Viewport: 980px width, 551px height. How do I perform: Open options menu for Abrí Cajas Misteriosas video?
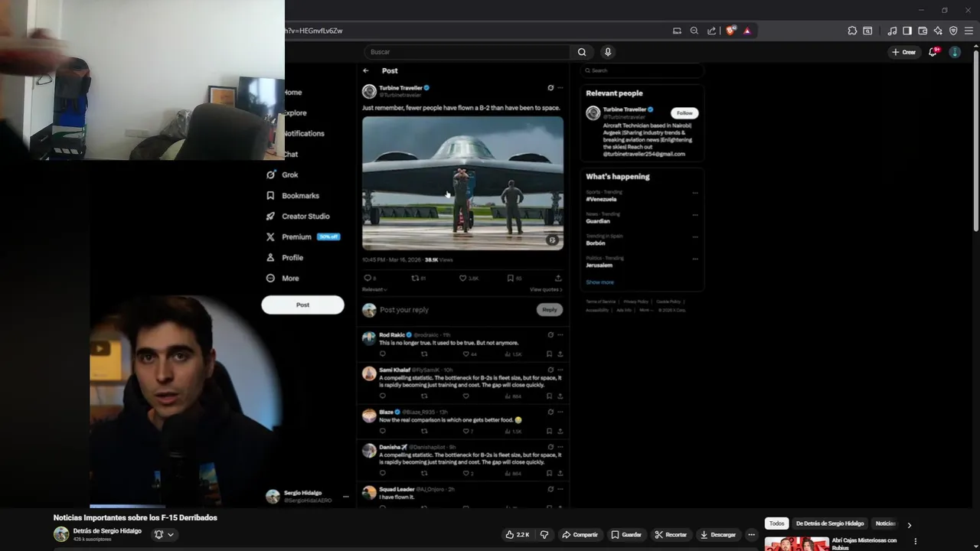click(915, 542)
